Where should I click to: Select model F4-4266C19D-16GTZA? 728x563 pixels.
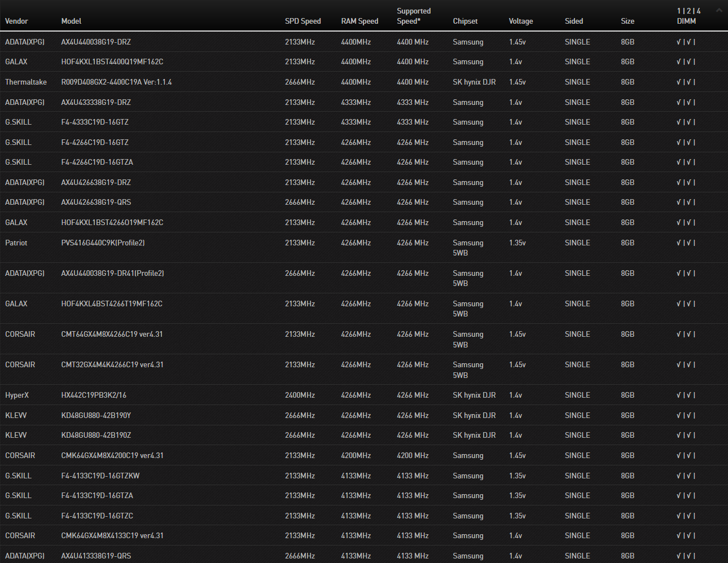[97, 162]
